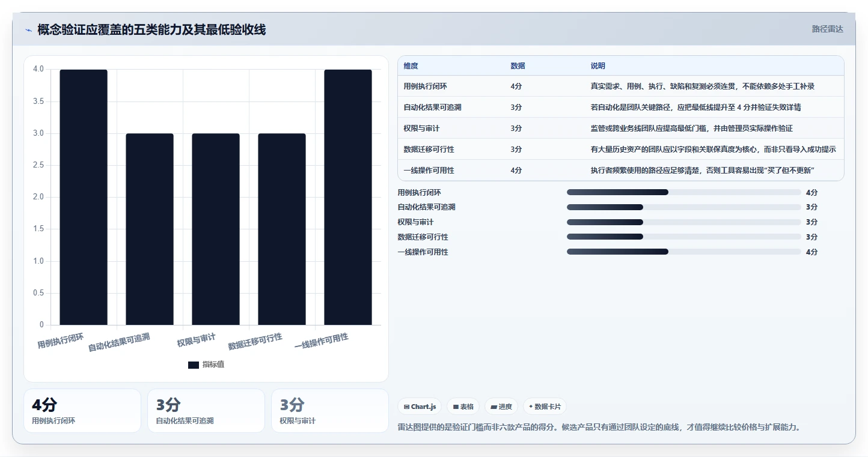The height and width of the screenshot is (457, 868).
Task: Open the 3分 权限与审计 data card
Action: tap(330, 411)
